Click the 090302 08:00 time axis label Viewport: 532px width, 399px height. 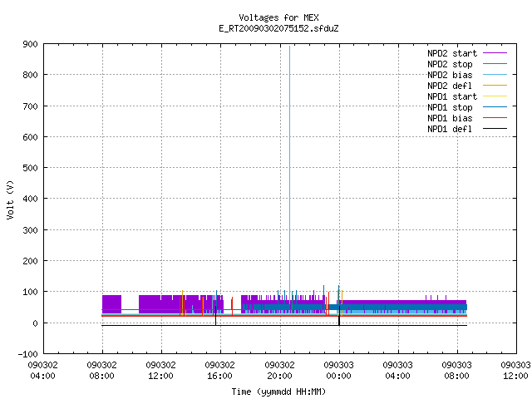pos(101,371)
